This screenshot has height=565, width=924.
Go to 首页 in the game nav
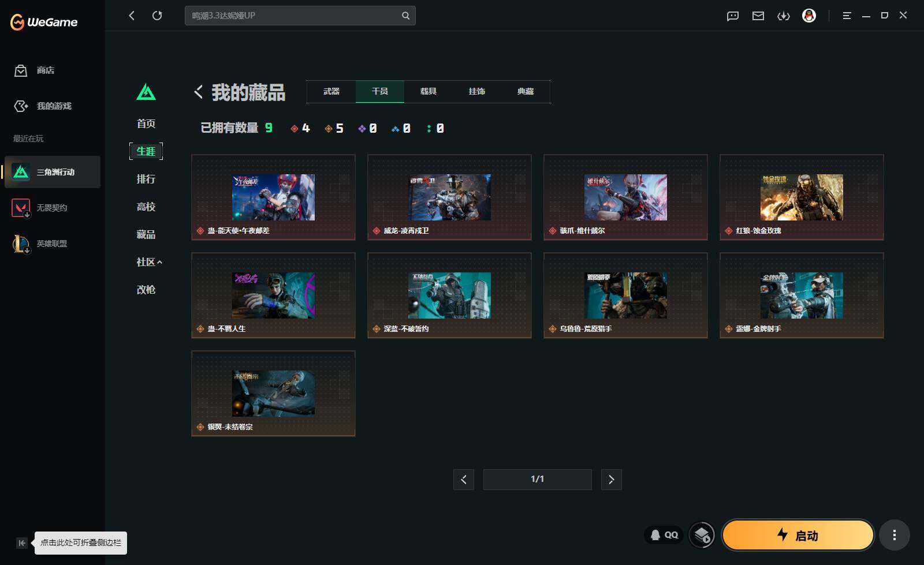146,124
